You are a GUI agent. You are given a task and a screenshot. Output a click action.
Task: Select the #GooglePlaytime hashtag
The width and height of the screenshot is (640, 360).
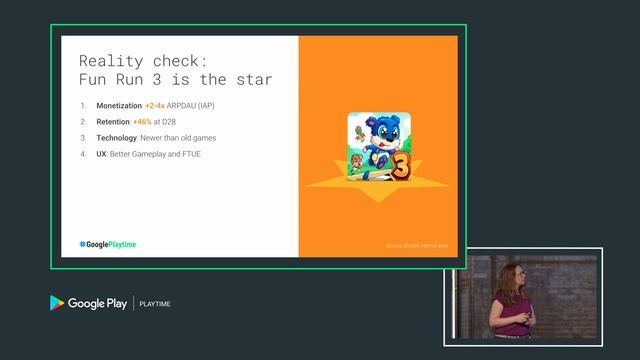(x=108, y=244)
